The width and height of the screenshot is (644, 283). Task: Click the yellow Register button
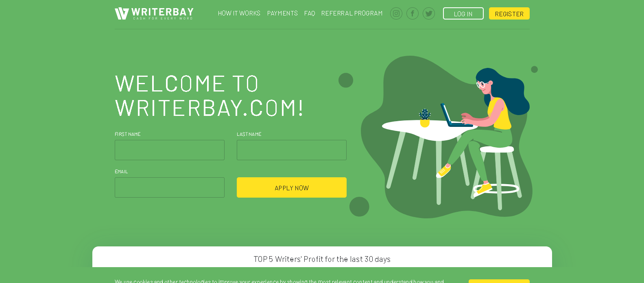pyautogui.click(x=509, y=13)
